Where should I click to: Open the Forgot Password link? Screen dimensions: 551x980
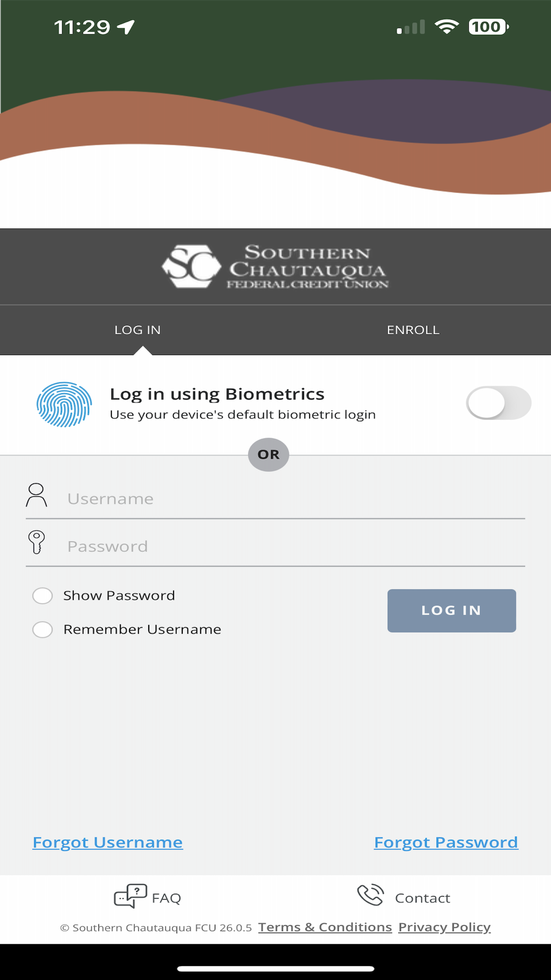click(446, 842)
